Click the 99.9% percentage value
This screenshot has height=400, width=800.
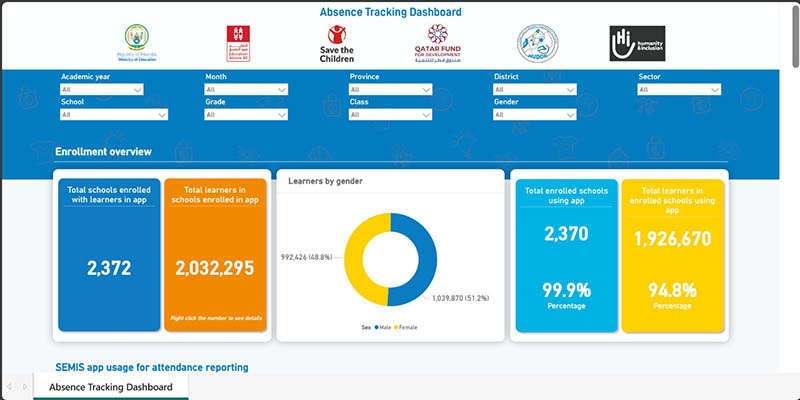(566, 290)
